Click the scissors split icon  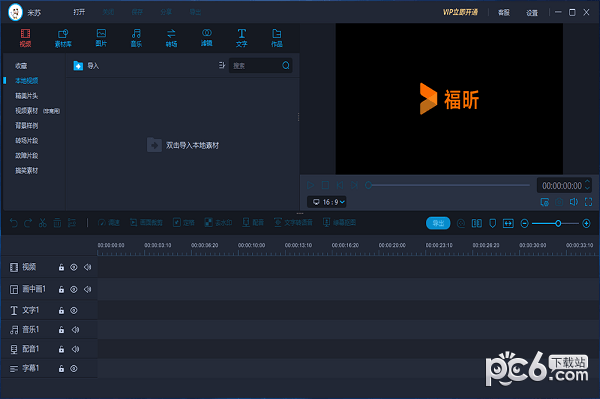[42, 223]
